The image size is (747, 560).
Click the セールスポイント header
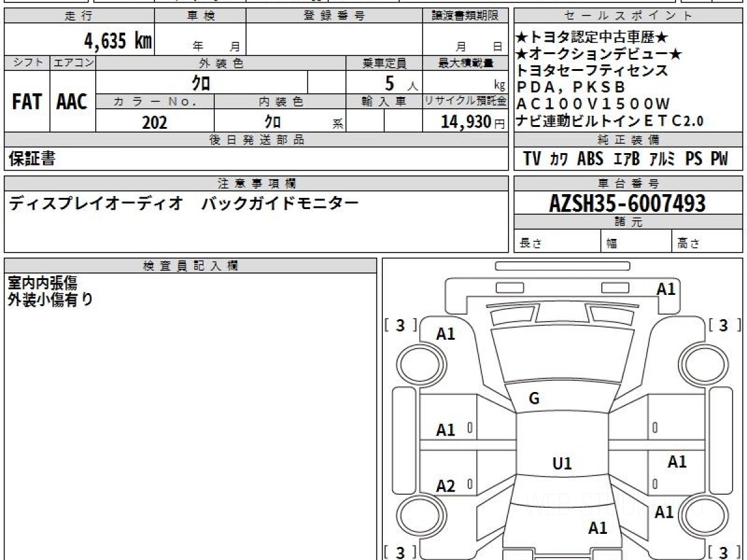coord(628,16)
